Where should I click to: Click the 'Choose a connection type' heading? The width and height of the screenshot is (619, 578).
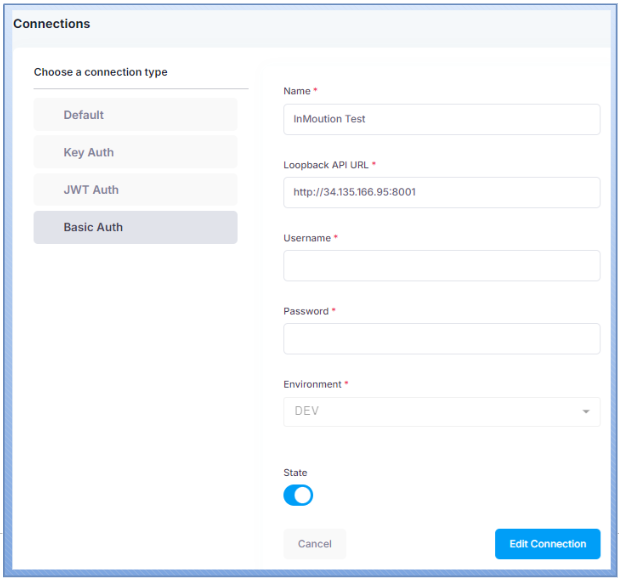click(100, 72)
